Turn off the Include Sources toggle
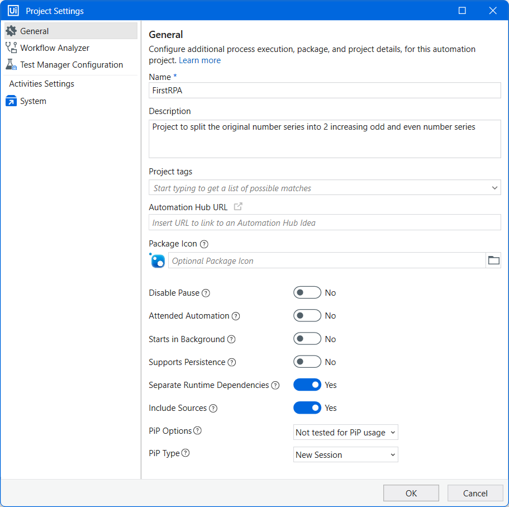The image size is (509, 507). point(307,408)
